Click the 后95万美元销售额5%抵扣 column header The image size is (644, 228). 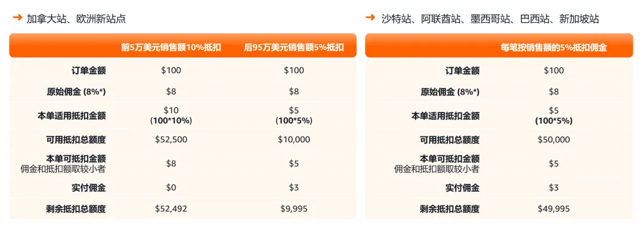pyautogui.click(x=294, y=48)
